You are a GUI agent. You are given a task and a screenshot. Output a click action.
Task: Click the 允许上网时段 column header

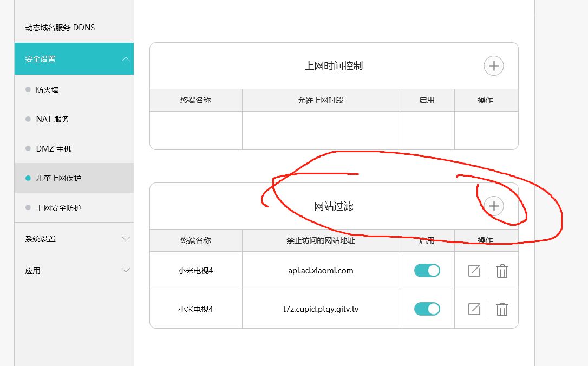tap(321, 100)
